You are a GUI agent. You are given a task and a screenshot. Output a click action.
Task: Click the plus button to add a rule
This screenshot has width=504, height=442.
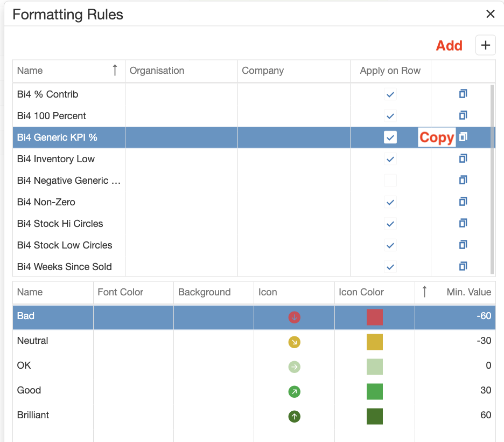[485, 45]
